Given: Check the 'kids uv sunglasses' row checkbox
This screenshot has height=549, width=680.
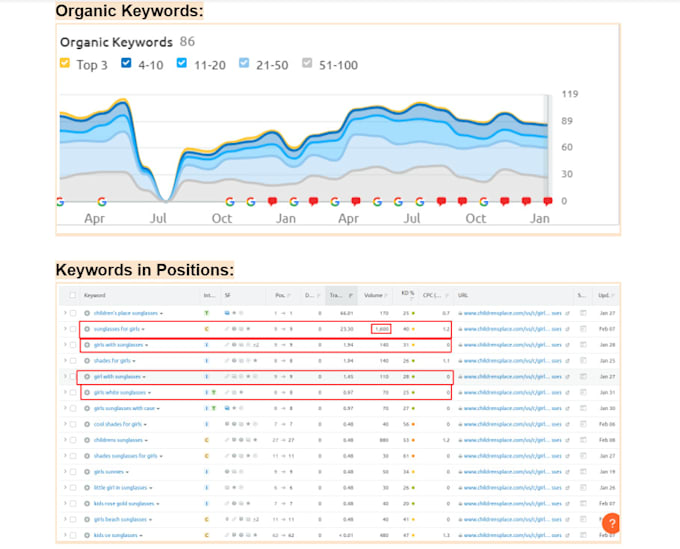Looking at the screenshot, I should (x=73, y=536).
